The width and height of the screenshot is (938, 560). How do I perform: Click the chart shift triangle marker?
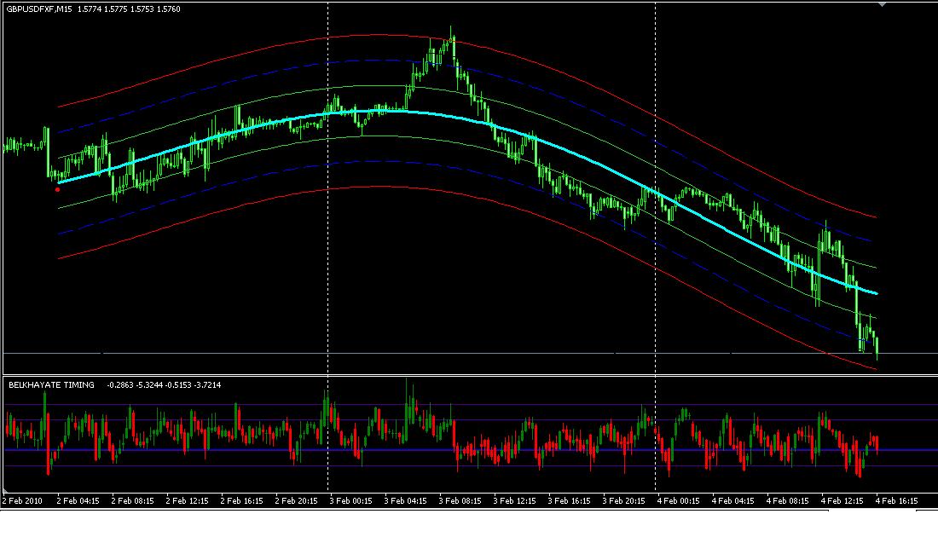point(882,4)
